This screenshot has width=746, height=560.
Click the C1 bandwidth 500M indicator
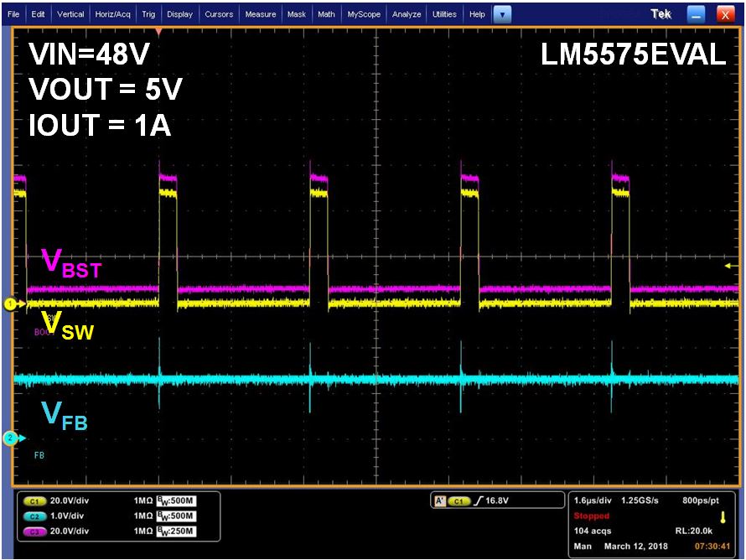(177, 501)
